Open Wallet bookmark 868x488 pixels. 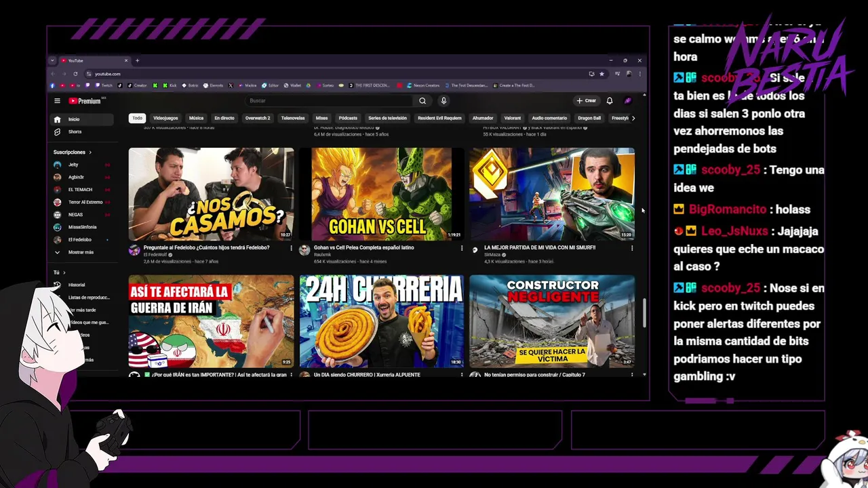pyautogui.click(x=293, y=85)
